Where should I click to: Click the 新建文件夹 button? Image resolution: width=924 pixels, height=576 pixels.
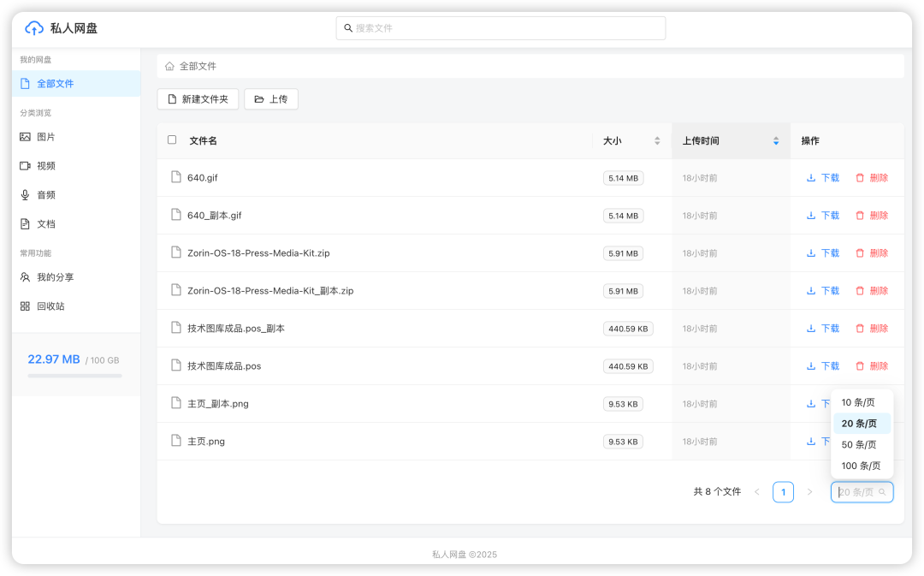(198, 98)
